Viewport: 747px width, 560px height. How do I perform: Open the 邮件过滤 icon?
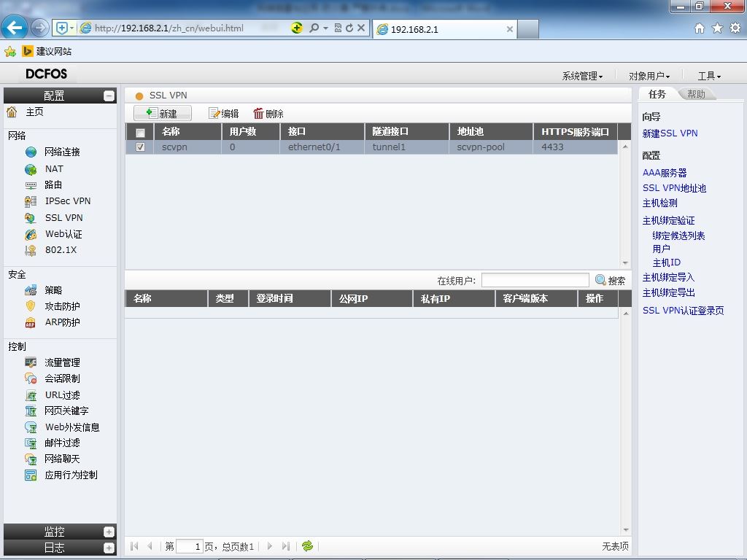click(31, 443)
